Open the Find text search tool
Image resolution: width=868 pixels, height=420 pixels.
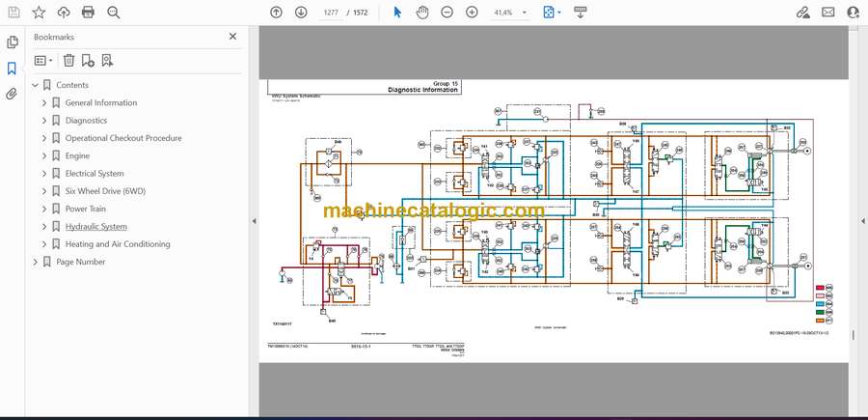point(114,13)
